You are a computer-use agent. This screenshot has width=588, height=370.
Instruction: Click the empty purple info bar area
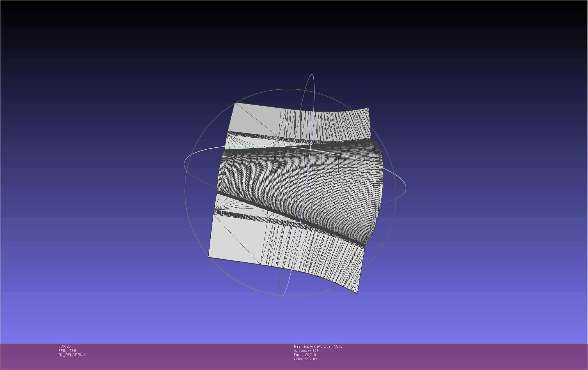449,356
